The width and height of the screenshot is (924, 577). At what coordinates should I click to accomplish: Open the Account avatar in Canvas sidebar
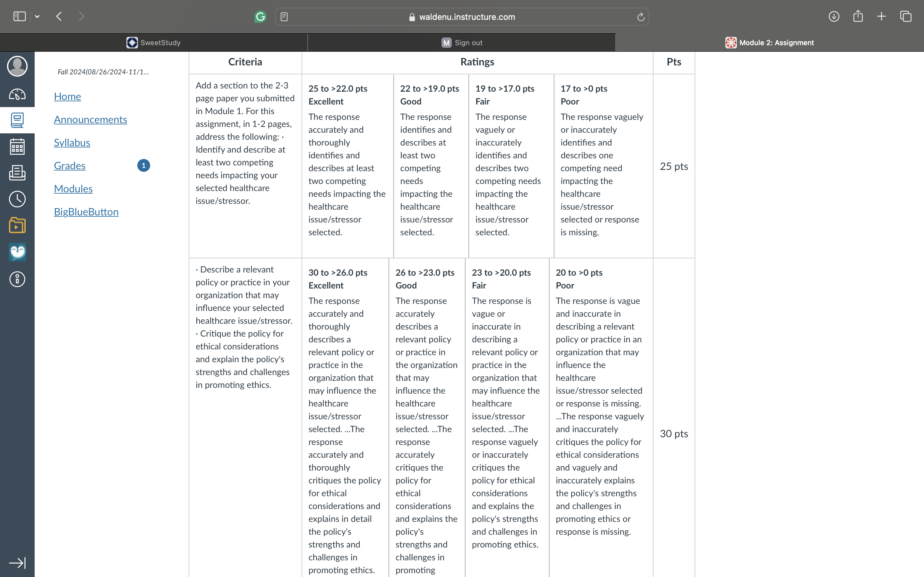click(17, 66)
